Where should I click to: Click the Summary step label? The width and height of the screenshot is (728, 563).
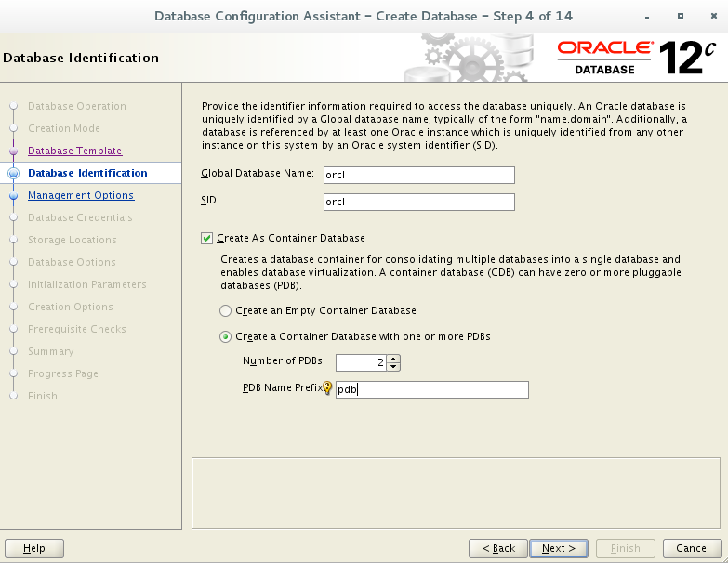[50, 351]
